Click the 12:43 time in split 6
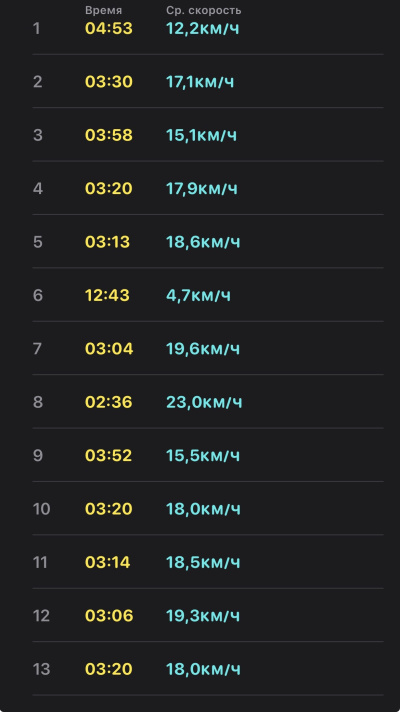The height and width of the screenshot is (712, 400). [107, 296]
